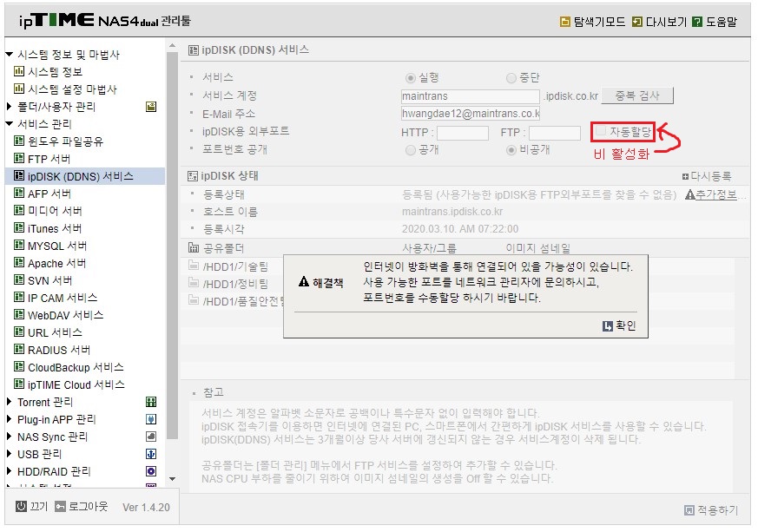Collapse the 시스템 정보 및 마법사 tree

coord(9,55)
